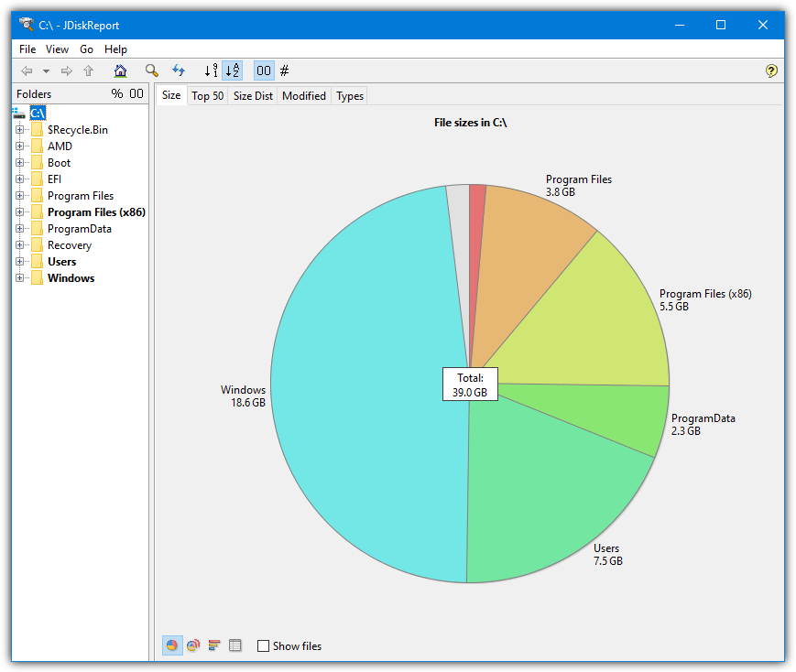Image resolution: width=796 pixels, height=672 pixels.
Task: Toggle the % display in Folders header
Action: click(x=117, y=94)
